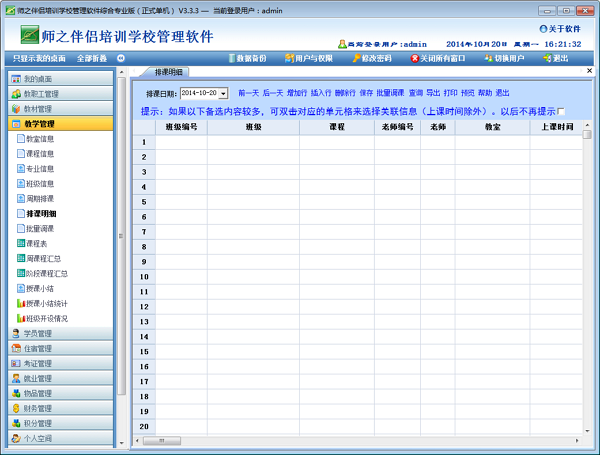Click the 帮助 help link
The image size is (600, 455).
485,93
